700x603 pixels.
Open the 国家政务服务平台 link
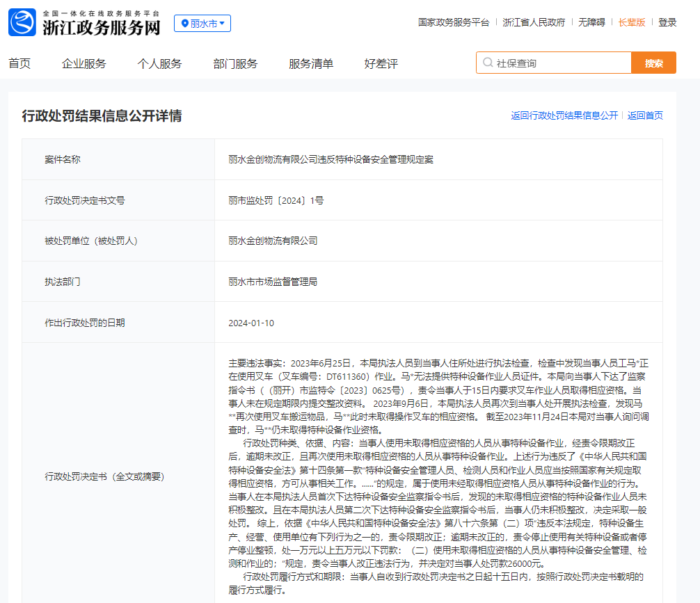pos(454,22)
